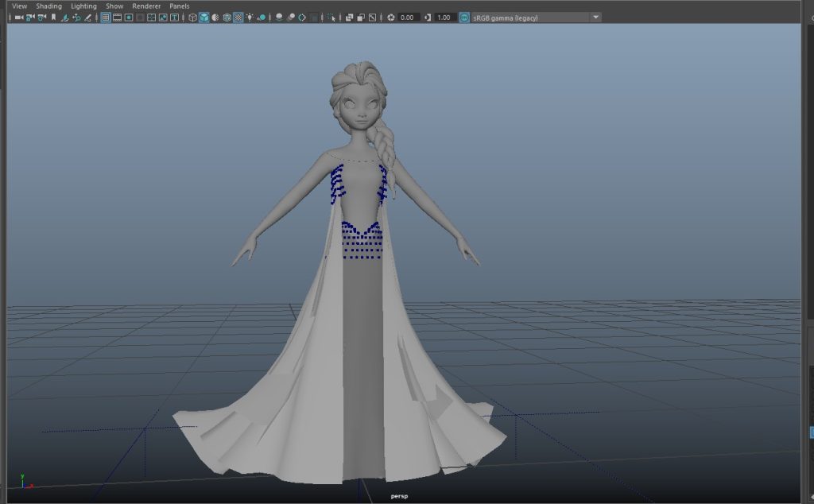This screenshot has height=504, width=814.
Task: Click the Image Plane icon
Action: (x=65, y=17)
